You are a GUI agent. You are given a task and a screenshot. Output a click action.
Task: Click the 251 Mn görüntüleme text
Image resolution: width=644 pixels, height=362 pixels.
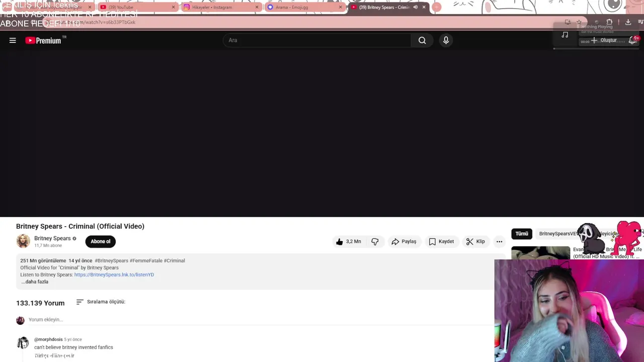pyautogui.click(x=43, y=260)
